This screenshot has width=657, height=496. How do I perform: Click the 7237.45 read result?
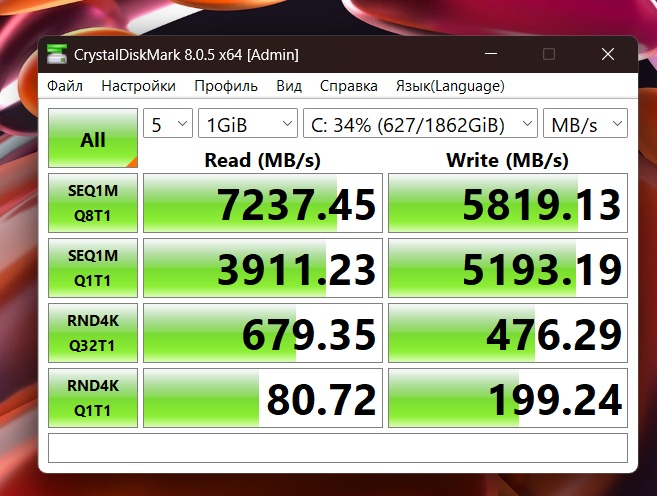[263, 203]
